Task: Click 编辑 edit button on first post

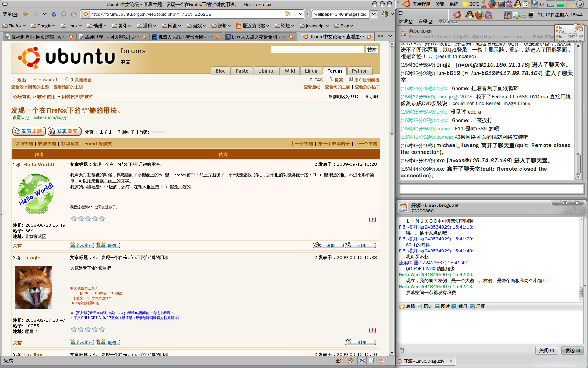Action: [x=328, y=245]
